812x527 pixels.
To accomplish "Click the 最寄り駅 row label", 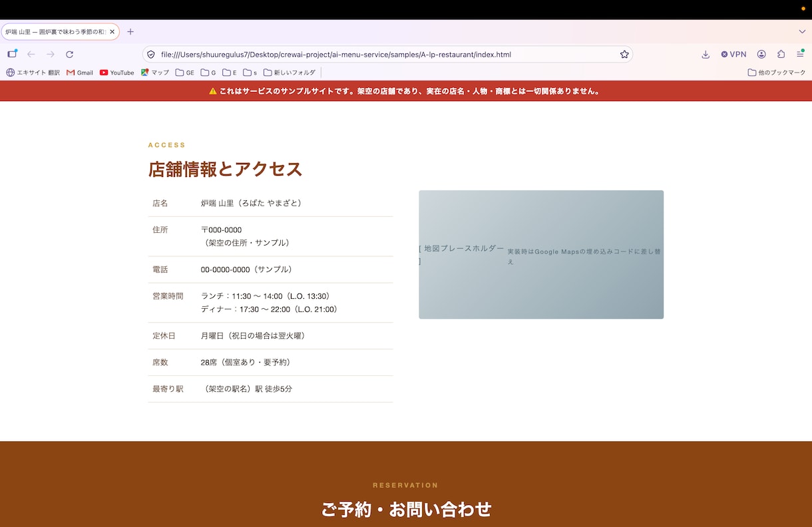I will 168,389.
